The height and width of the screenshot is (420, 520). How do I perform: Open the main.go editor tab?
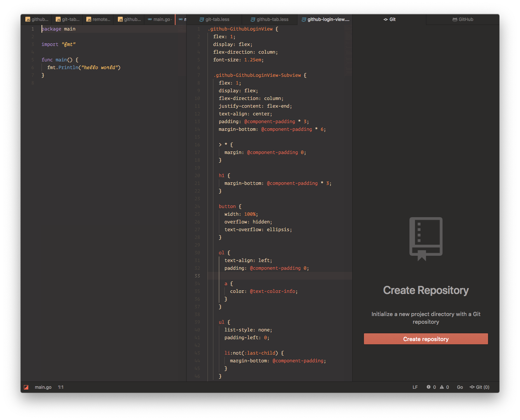(x=159, y=19)
